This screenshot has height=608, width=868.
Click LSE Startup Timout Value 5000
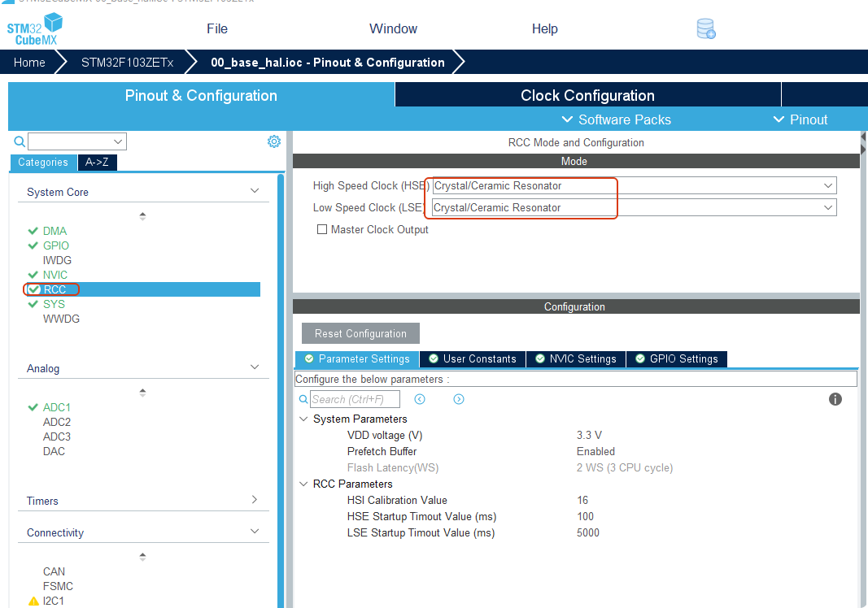tap(588, 532)
